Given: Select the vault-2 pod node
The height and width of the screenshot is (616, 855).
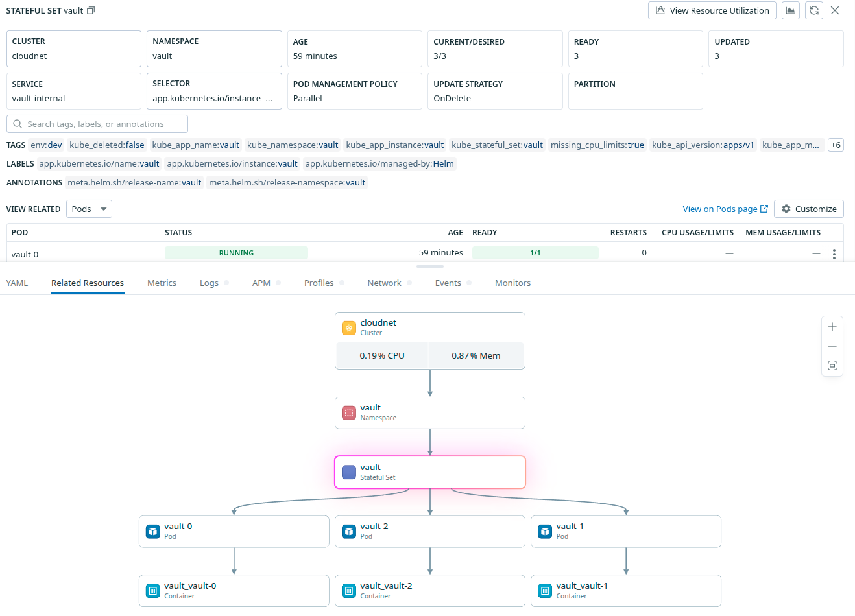Looking at the screenshot, I should [x=430, y=532].
